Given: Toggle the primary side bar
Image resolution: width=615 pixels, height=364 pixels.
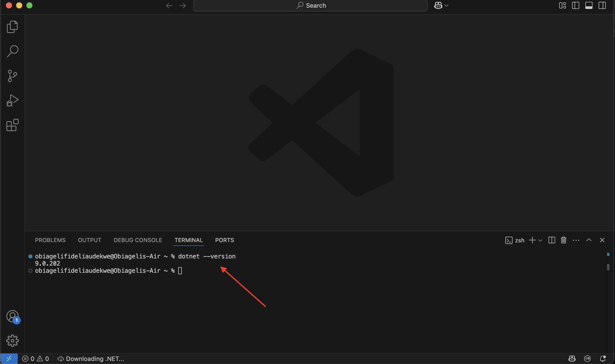Looking at the screenshot, I should (576, 5).
